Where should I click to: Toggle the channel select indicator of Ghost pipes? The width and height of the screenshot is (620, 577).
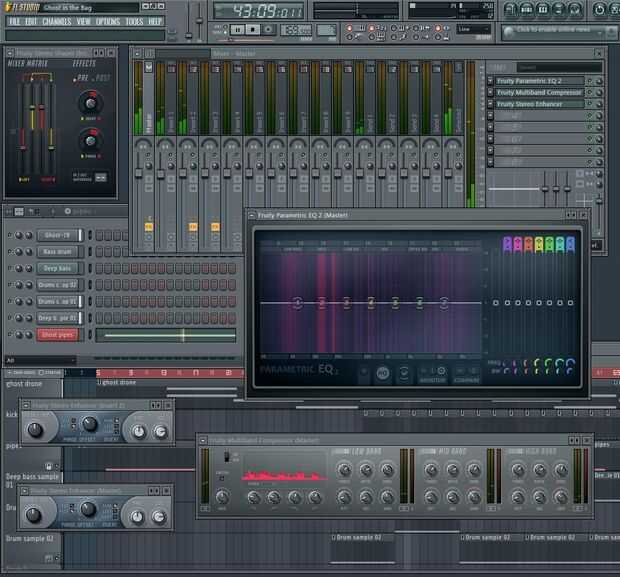point(90,335)
